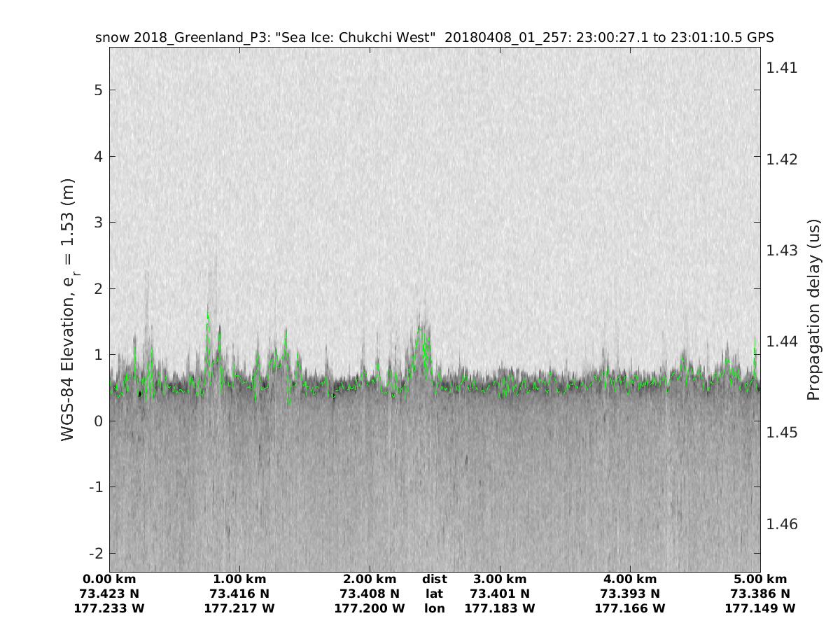
Task: Click the "WGS-84 Elevation" left axis label
Action: pyautogui.click(x=68, y=309)
